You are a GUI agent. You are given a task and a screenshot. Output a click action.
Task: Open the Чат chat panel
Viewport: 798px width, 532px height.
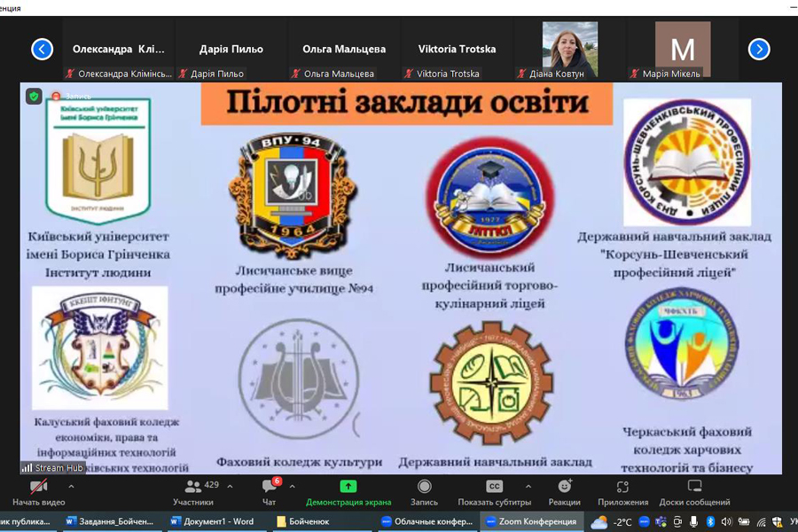270,492
